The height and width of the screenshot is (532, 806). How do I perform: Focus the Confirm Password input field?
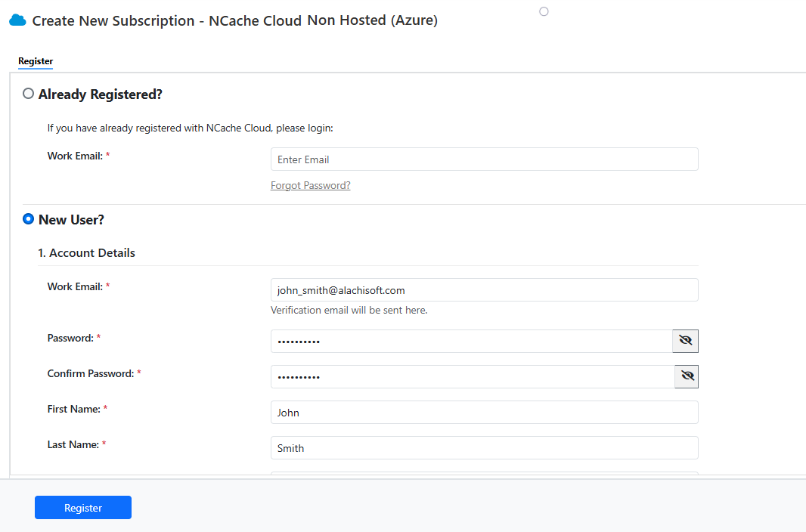472,377
